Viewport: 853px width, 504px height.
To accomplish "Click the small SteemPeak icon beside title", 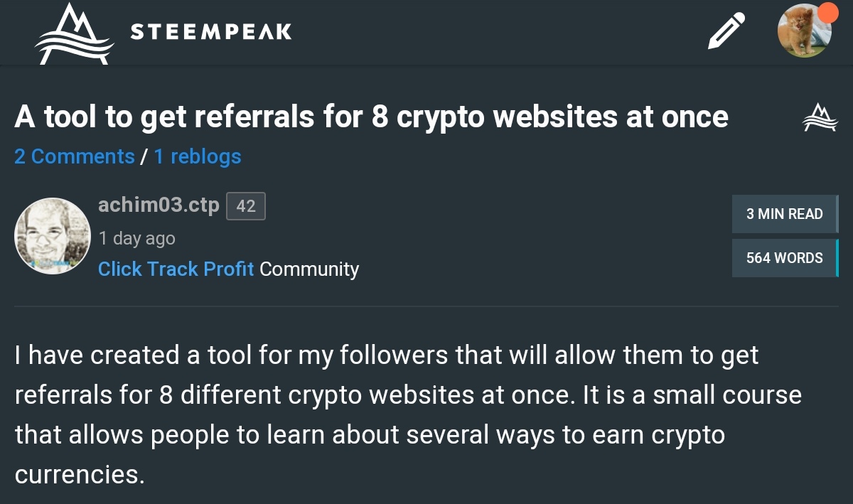I will coord(820,118).
